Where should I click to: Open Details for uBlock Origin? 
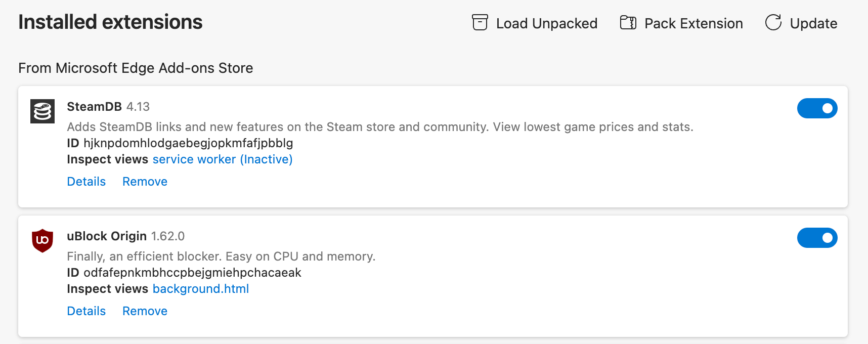[x=86, y=311]
